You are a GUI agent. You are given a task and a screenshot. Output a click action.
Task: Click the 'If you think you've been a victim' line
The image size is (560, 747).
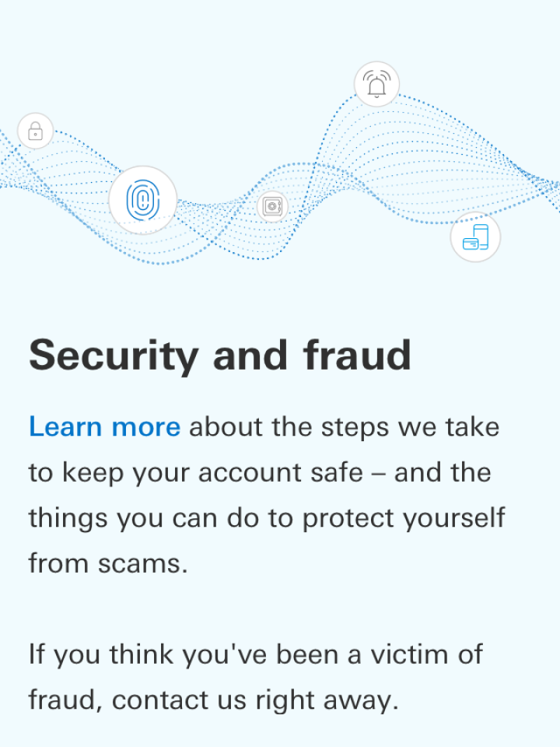(x=256, y=654)
